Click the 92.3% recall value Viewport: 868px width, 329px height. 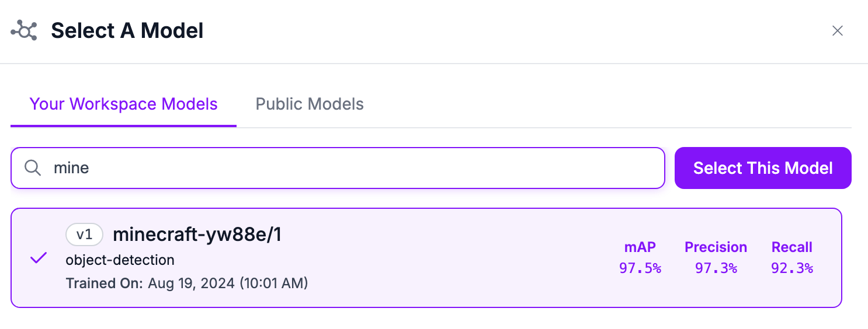tap(792, 268)
